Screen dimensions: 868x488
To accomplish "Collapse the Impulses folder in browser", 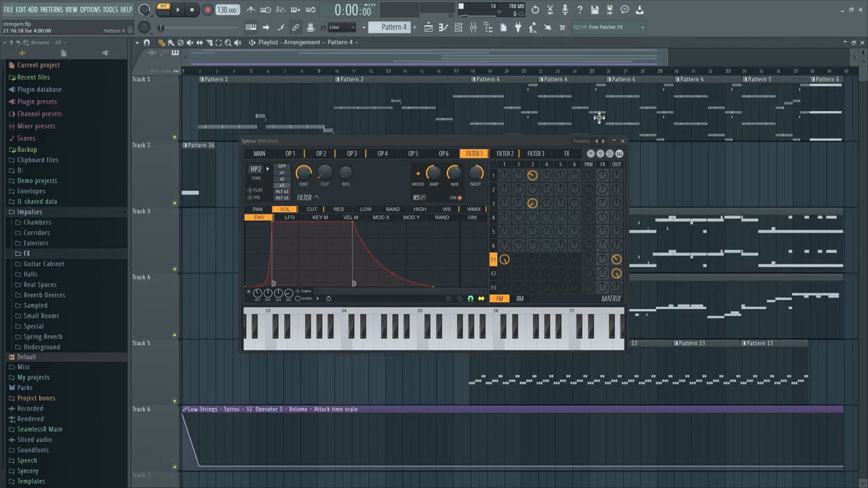I will tap(29, 211).
